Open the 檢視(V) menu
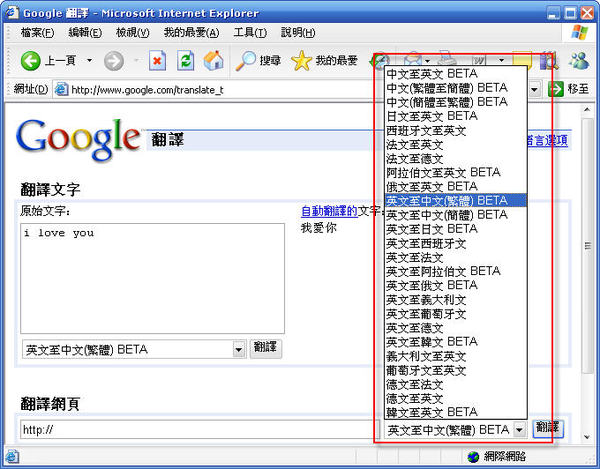The image size is (600, 469). click(132, 33)
